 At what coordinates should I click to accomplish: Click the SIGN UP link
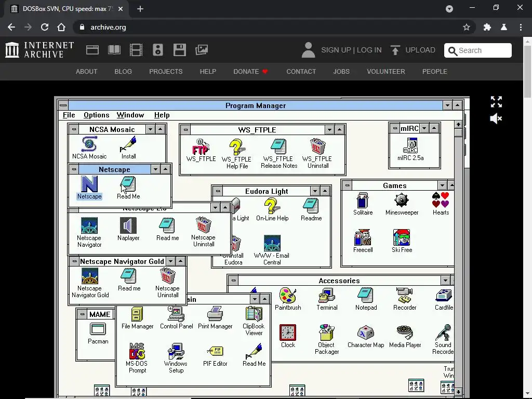336,50
